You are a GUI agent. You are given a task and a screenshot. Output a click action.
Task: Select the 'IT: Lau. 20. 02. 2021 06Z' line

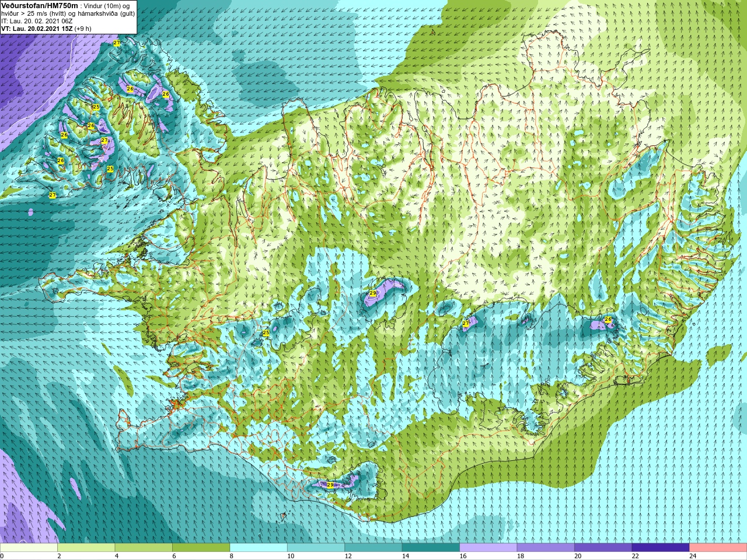click(x=37, y=21)
